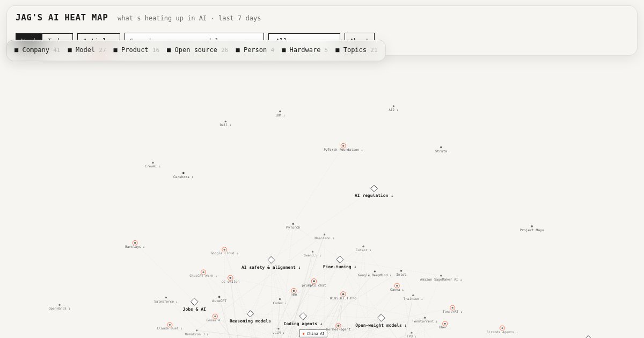Toggle the Person category filter
Viewport: 644px width, 338px height.
click(x=254, y=50)
